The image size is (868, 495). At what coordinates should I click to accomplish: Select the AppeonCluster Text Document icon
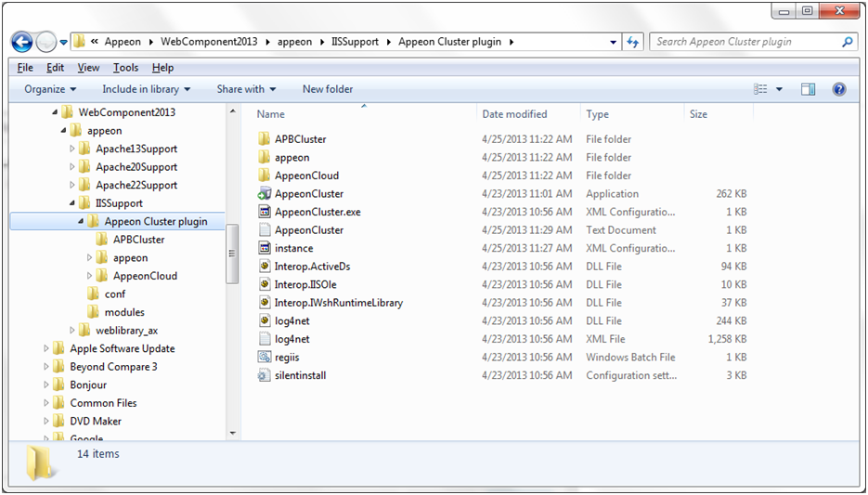click(265, 229)
